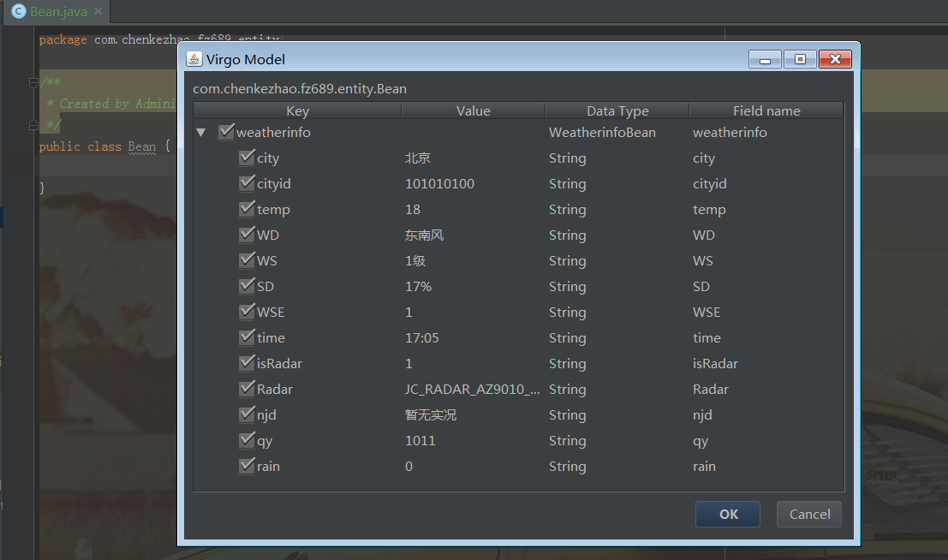The image size is (948, 560).
Task: Uncheck the weatherinfo checkbox
Action: [x=226, y=132]
